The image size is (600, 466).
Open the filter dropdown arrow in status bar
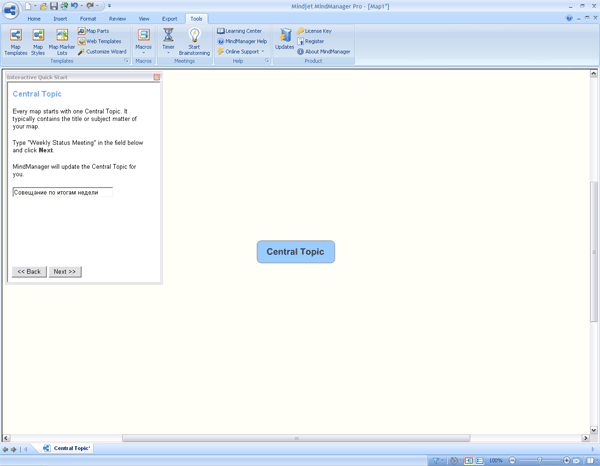coord(443,460)
